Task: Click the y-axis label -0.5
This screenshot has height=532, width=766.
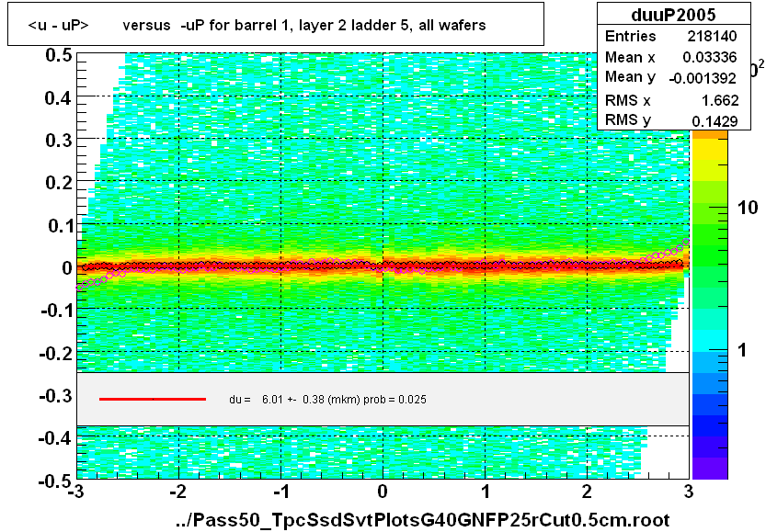Action: pyautogui.click(x=56, y=481)
